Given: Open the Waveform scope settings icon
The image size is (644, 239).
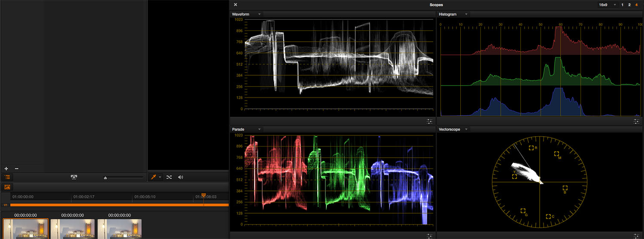Looking at the screenshot, I should click(429, 121).
